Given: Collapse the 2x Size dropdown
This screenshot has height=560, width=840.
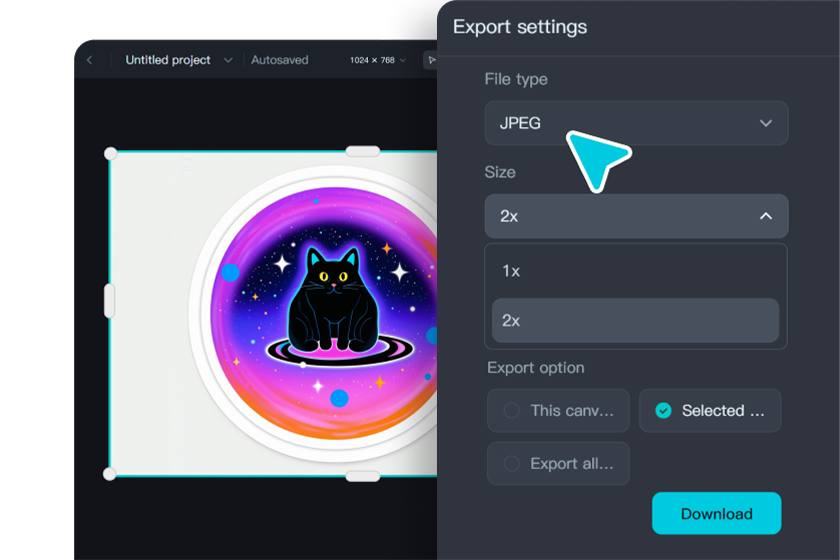Looking at the screenshot, I should coord(636,216).
